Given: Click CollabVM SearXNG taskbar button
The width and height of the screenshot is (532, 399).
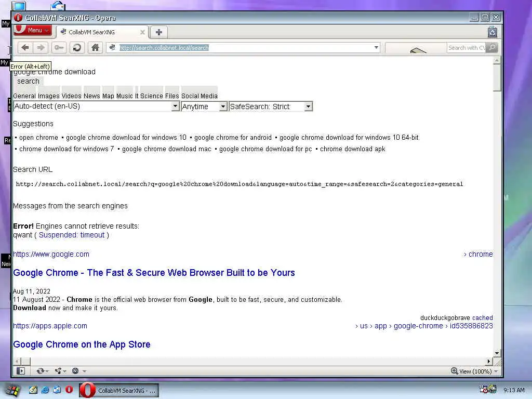Looking at the screenshot, I should pos(119,391).
